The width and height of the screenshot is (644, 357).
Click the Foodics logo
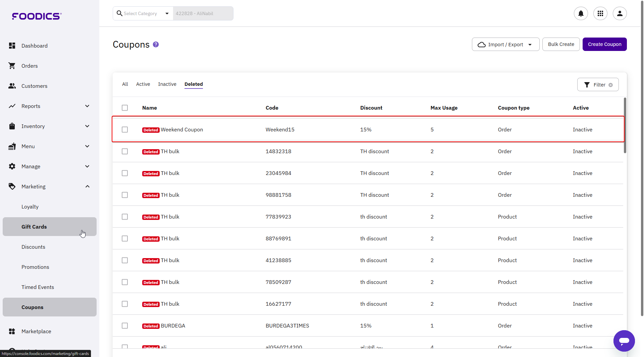(x=37, y=16)
